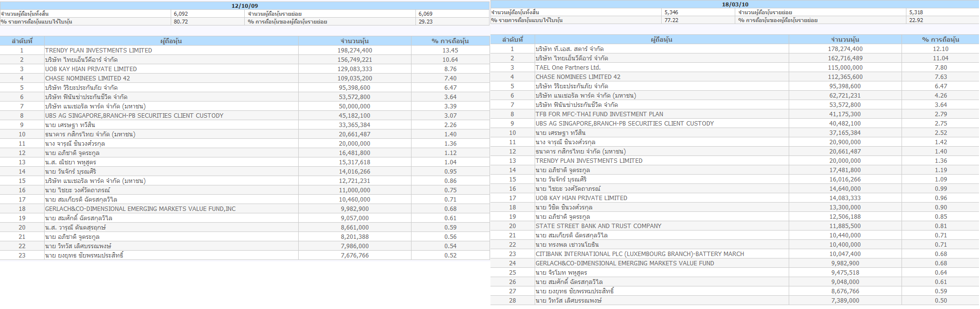Click share count 62,721,231

(845, 96)
